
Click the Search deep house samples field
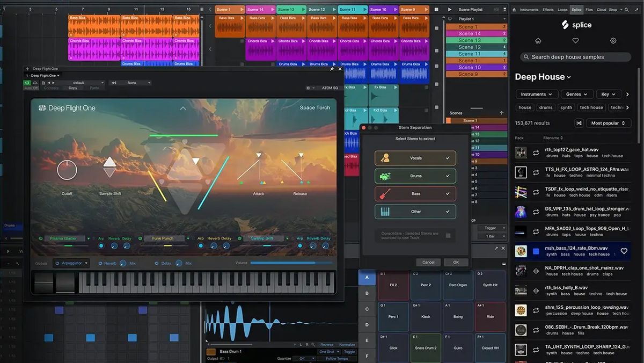[575, 57]
